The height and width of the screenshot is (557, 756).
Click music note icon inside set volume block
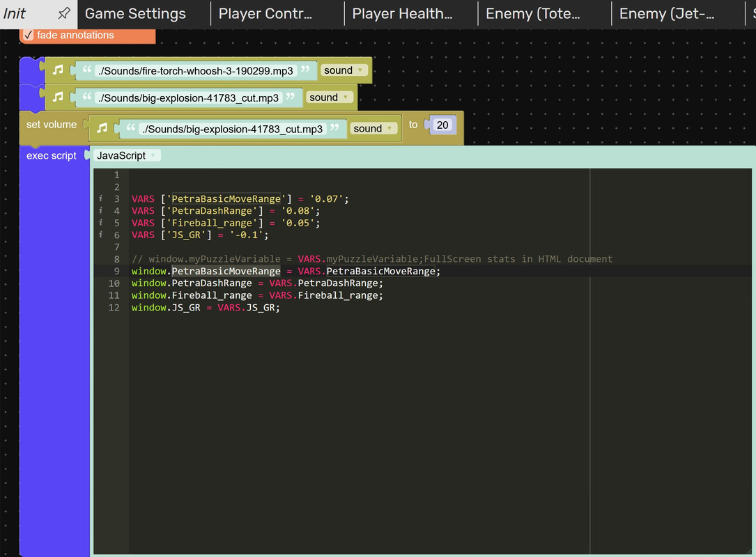102,128
